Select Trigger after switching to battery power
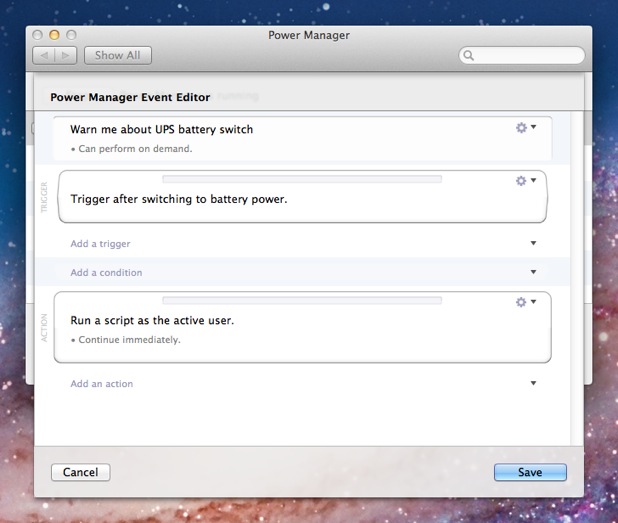618x523 pixels. tap(179, 199)
